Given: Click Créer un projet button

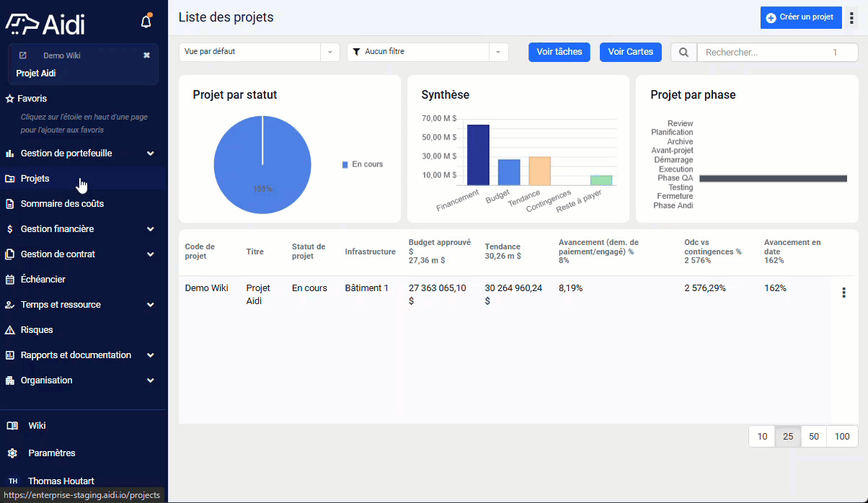Looking at the screenshot, I should [x=801, y=18].
